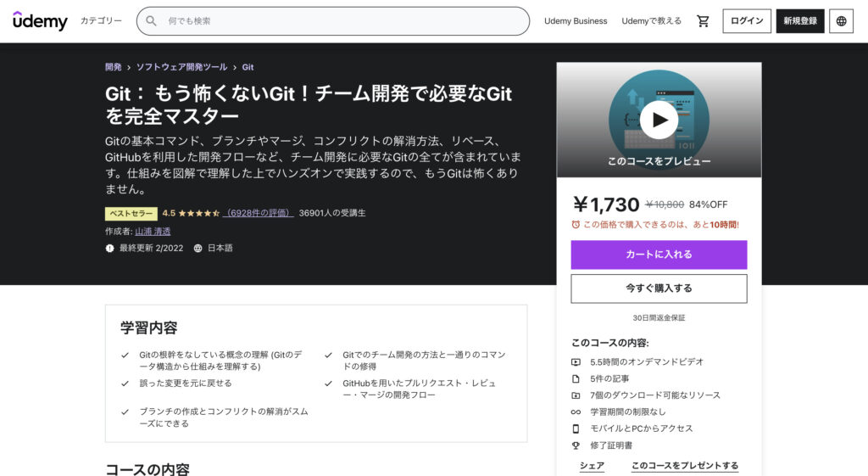Image resolution: width=868 pixels, height=476 pixels.
Task: Click the 日本語 language globe icon
Action: click(198, 249)
